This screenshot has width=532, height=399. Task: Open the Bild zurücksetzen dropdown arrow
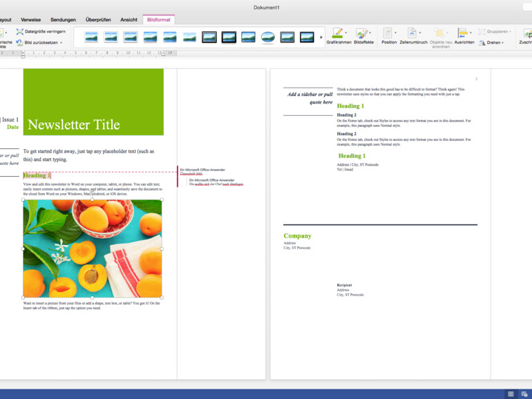pyautogui.click(x=61, y=43)
